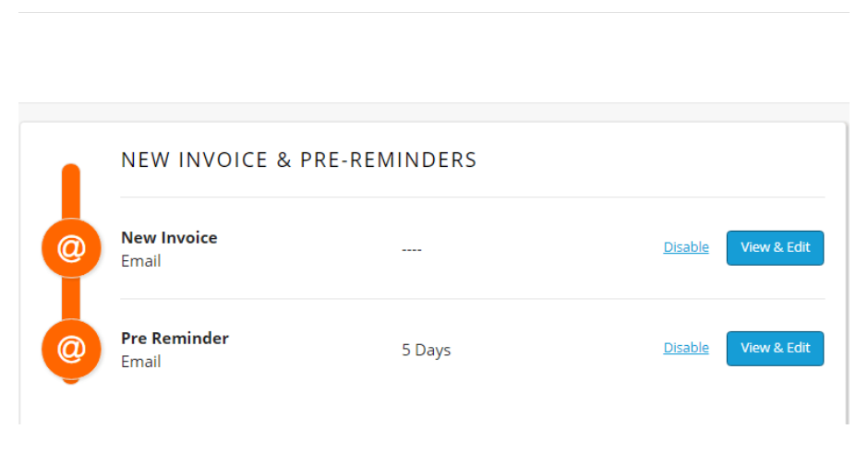868x453 pixels.
Task: Click the Pre Reminder email @ icon
Action: click(71, 349)
